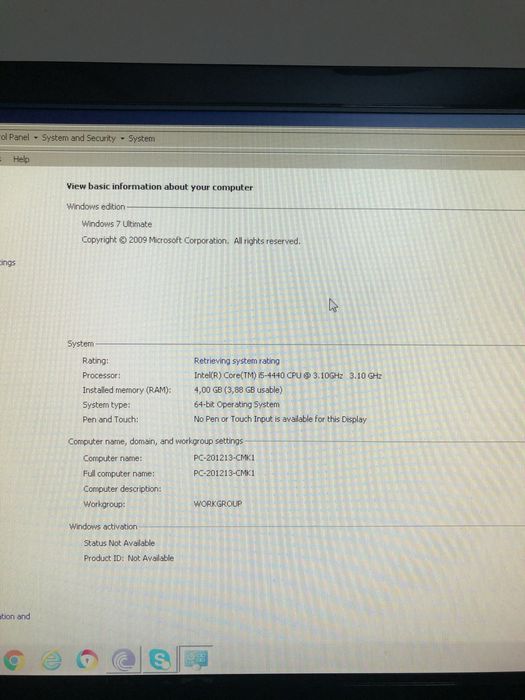Click the View basic information heading
This screenshot has width=525, height=700.
160,187
